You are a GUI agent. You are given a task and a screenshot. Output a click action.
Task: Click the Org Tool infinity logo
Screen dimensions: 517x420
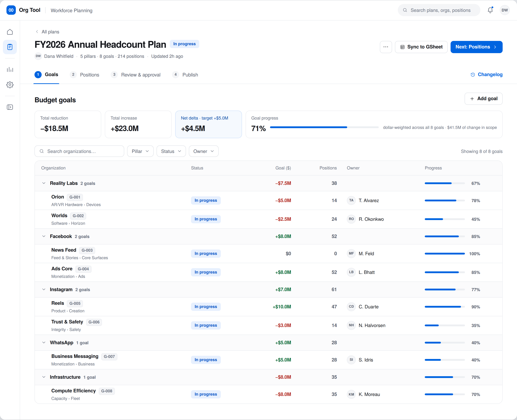tap(11, 10)
